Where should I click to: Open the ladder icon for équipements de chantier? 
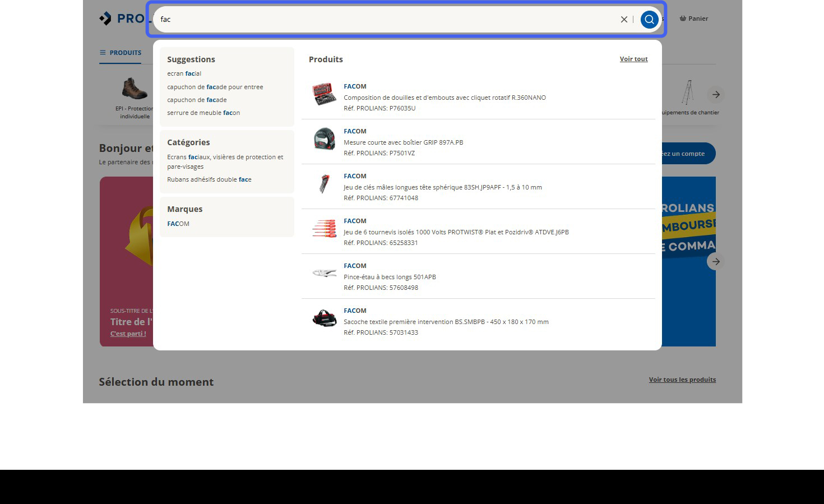(688, 93)
